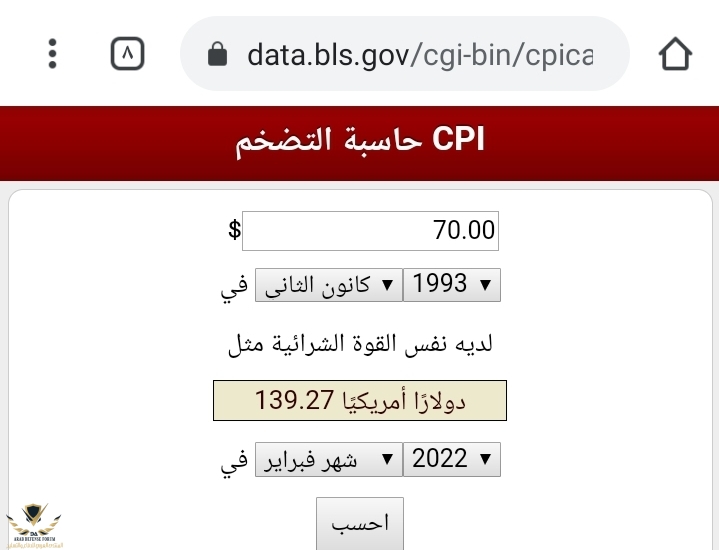The image size is (719, 550).
Task: Go to the browser home page icon
Action: [676, 54]
